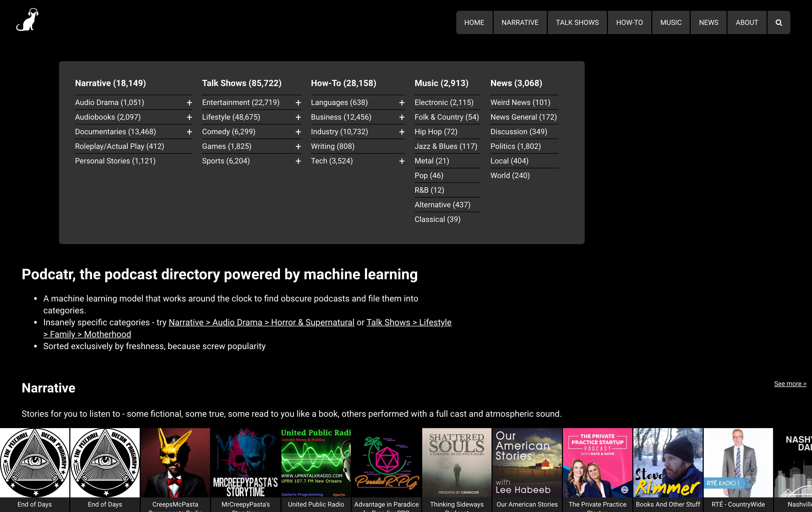
Task: Open Electronic music category
Action: [x=444, y=103]
